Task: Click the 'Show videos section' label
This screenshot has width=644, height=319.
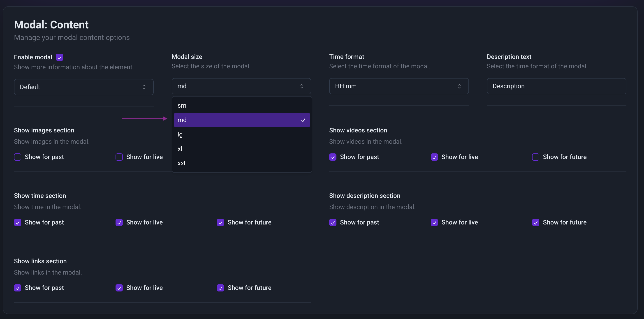Action: click(358, 130)
